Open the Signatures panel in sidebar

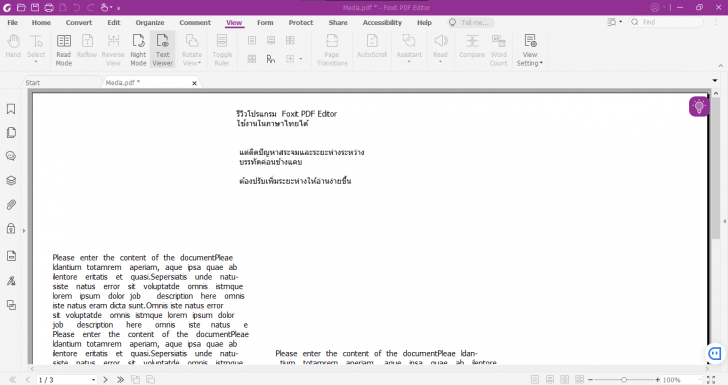tap(11, 281)
